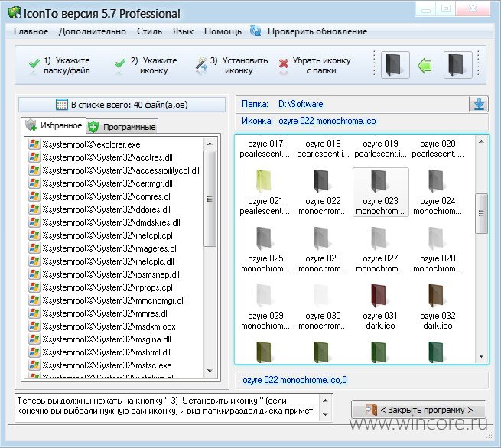
Task: Close the program with Закрыть программу button
Action: 418,410
